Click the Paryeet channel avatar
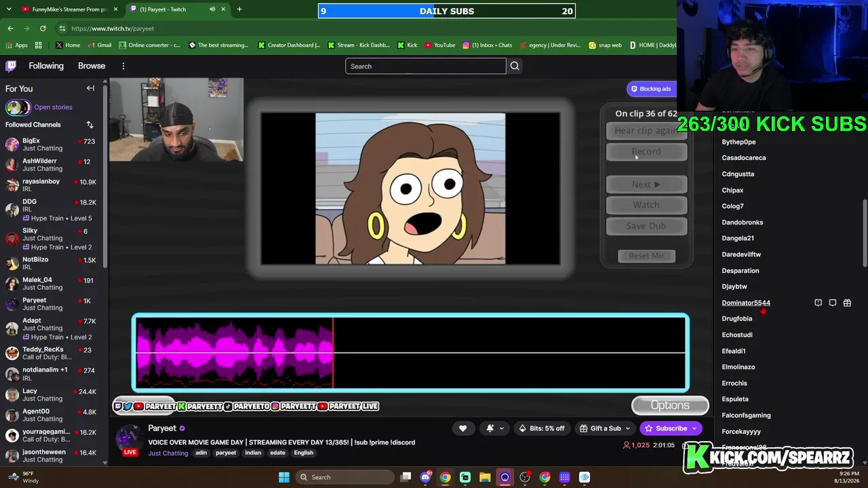Image resolution: width=868 pixels, height=488 pixels. pos(129,438)
